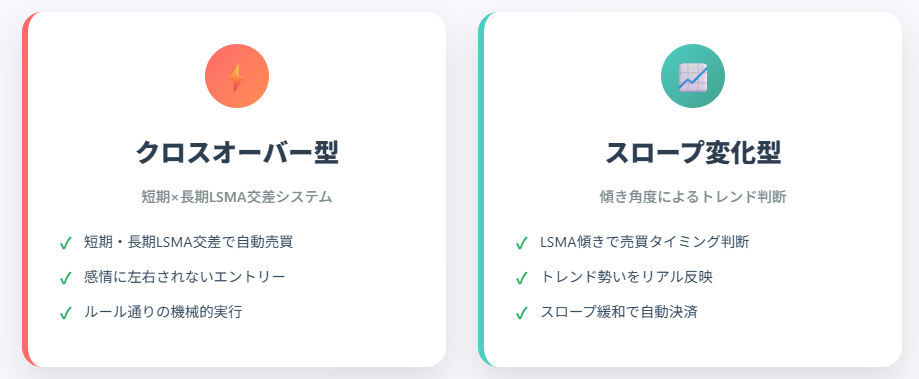Click checkmark beside 短期・長期LSMA交差で自動売買

66,243
